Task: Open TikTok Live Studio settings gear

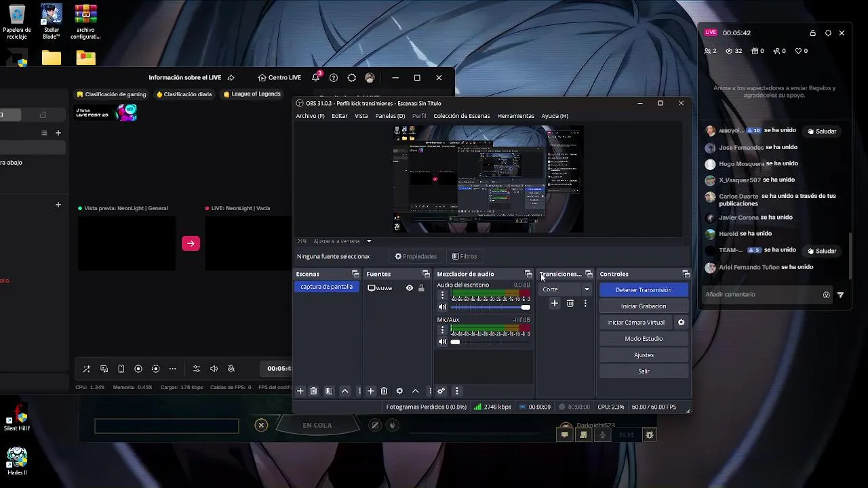Action: [351, 78]
